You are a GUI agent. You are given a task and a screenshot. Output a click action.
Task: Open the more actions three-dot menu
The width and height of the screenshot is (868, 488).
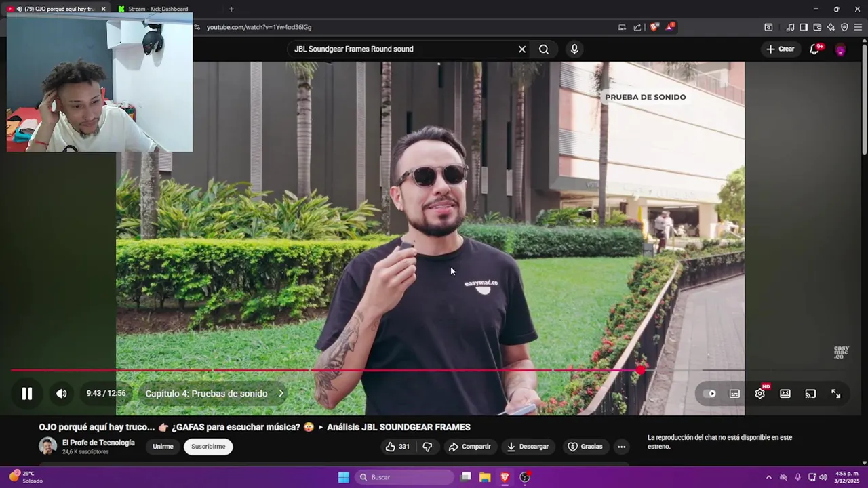(621, 447)
